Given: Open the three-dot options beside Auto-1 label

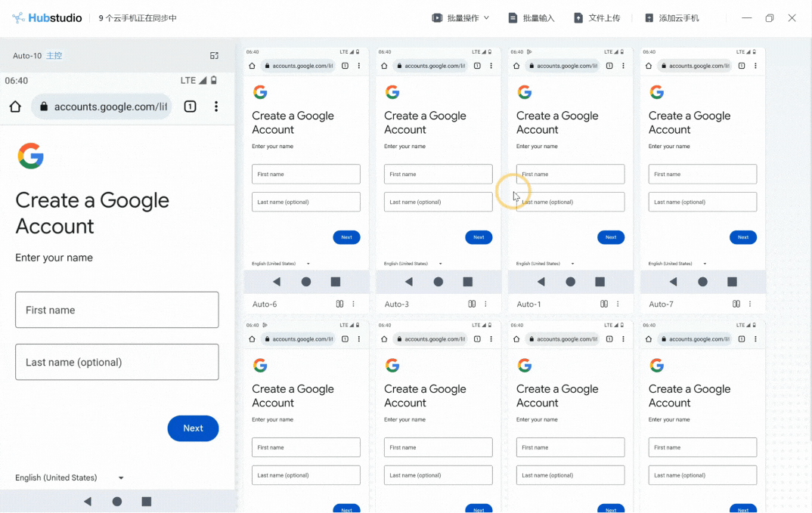Looking at the screenshot, I should pos(618,304).
